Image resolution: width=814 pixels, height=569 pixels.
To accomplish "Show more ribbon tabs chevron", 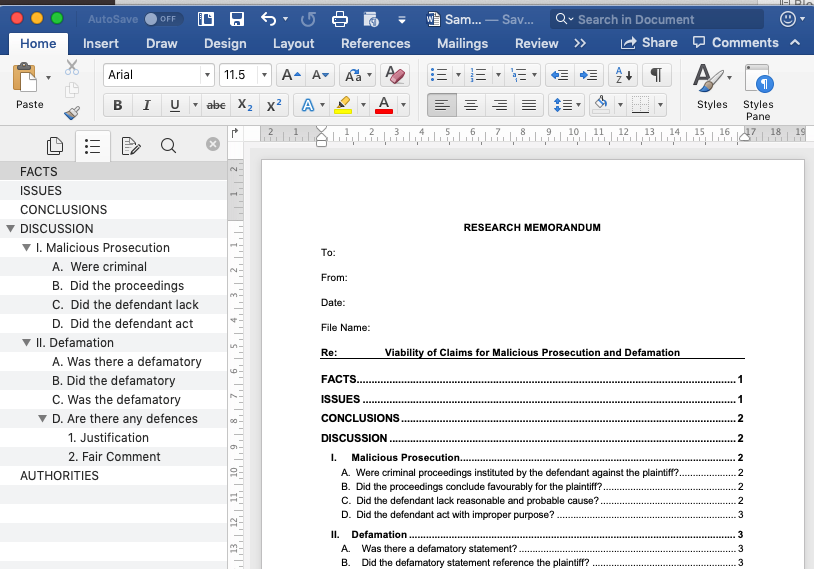I will coord(580,44).
